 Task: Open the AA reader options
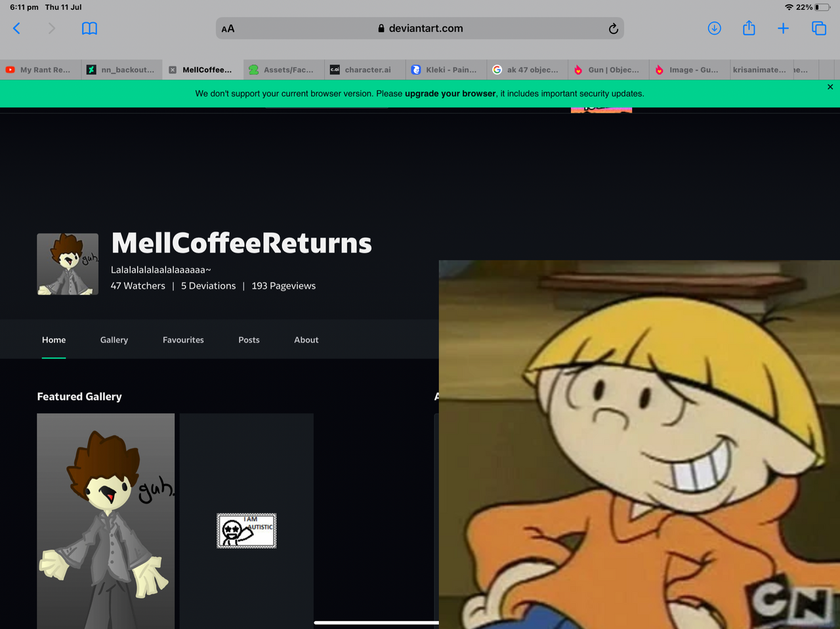tap(228, 29)
